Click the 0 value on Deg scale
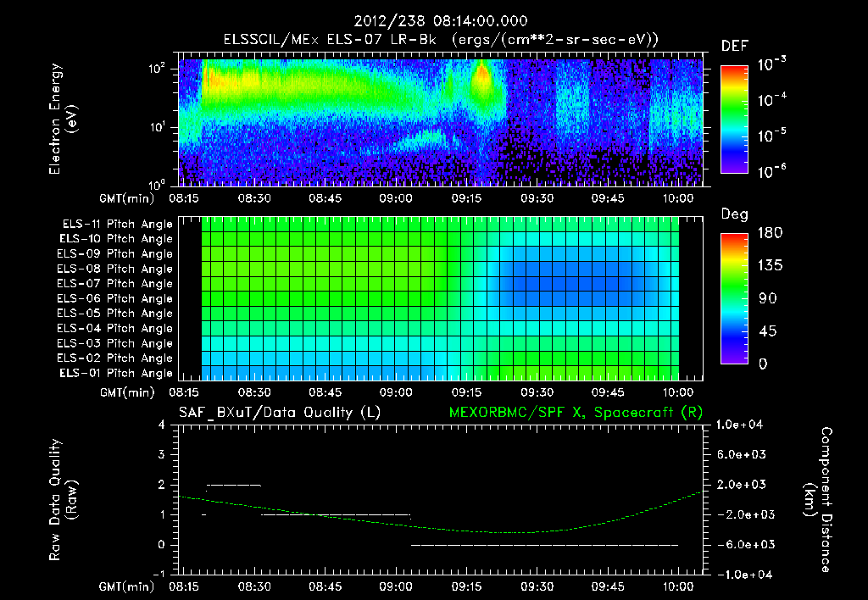The width and height of the screenshot is (868, 600). click(763, 364)
